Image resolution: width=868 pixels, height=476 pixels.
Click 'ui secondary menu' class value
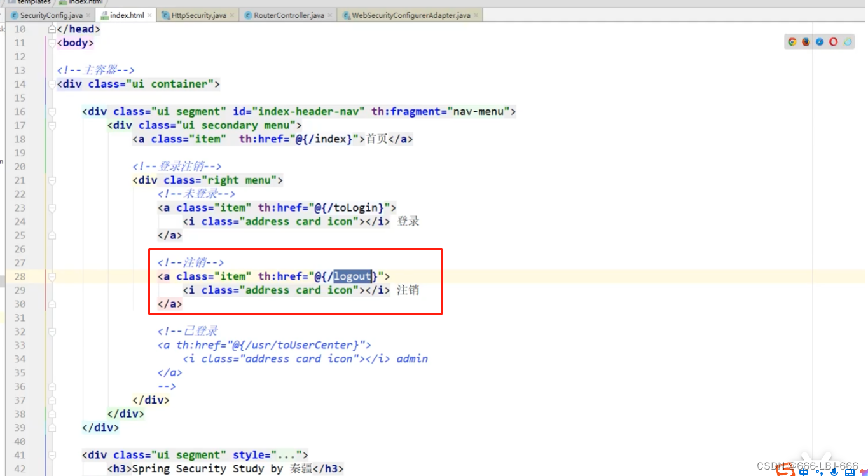[x=236, y=125]
